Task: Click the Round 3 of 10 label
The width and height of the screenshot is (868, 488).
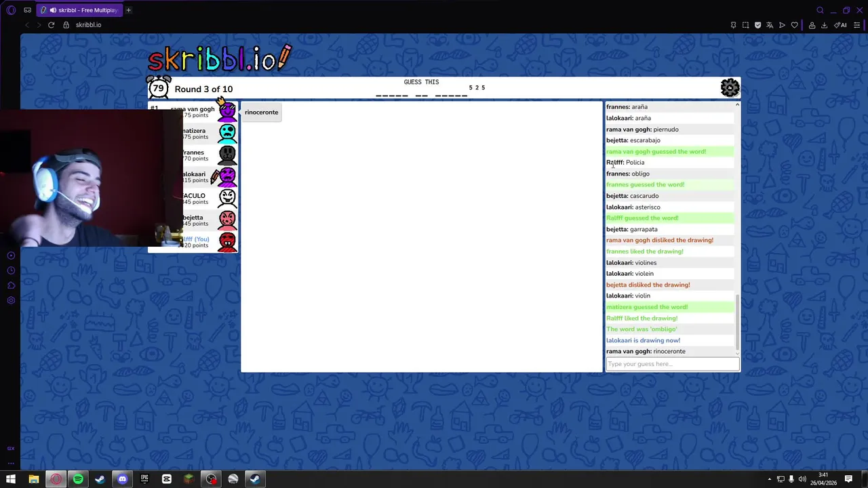Action: click(203, 89)
